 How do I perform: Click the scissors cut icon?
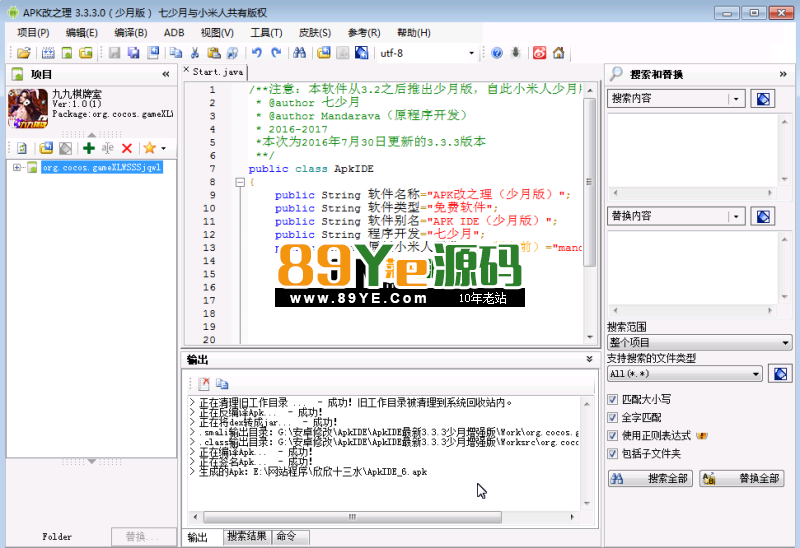(194, 53)
